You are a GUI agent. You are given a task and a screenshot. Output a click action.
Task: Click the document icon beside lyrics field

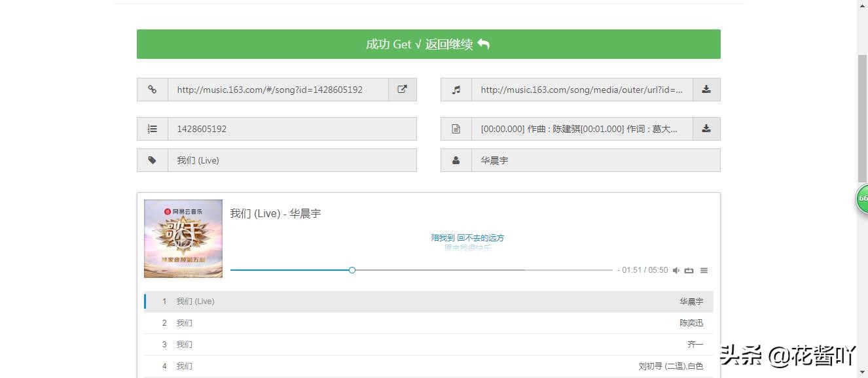(x=456, y=129)
